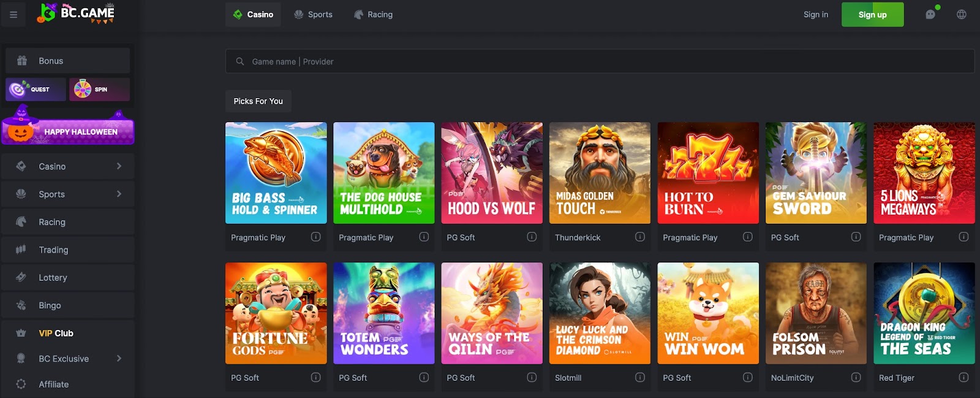Open Folsom Prison game thumbnail

(816, 313)
